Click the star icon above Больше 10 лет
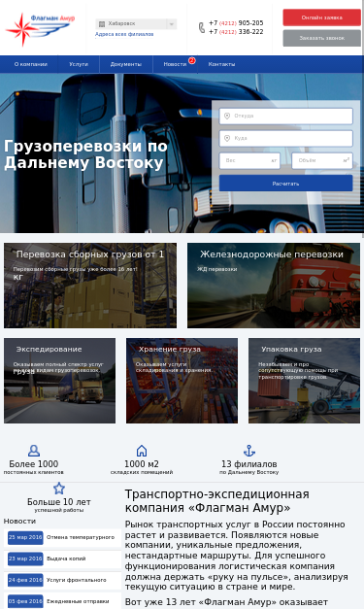This screenshot has width=364, height=609. [59, 489]
